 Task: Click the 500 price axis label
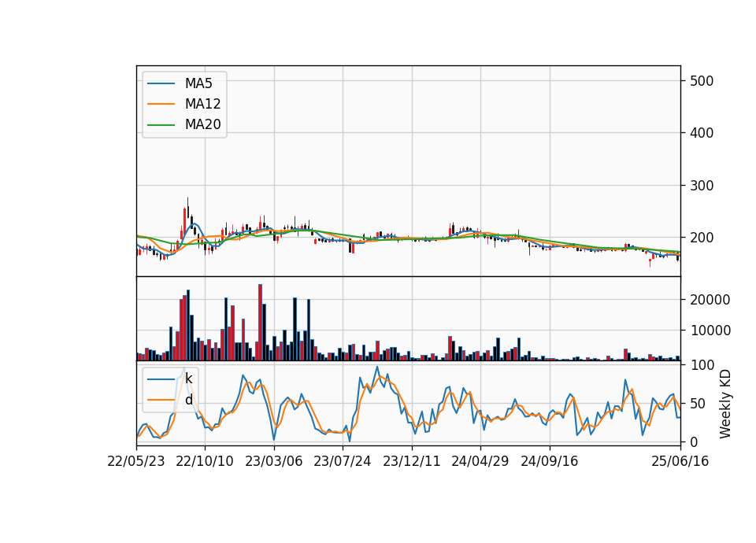click(702, 81)
